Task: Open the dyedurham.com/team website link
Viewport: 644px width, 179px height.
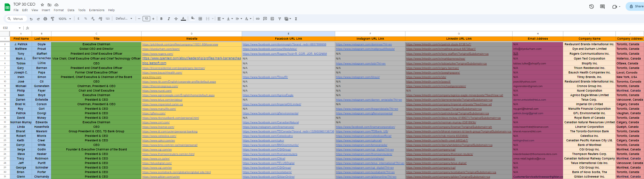Action: [x=161, y=49]
